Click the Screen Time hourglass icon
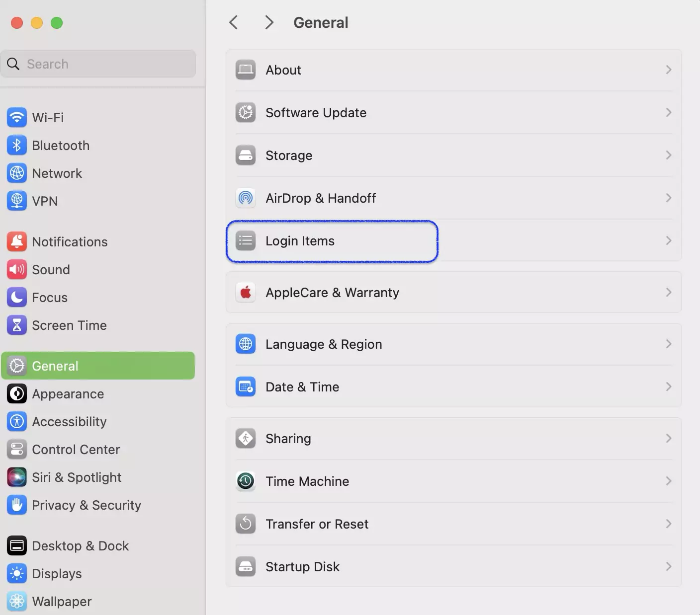This screenshot has height=615, width=700. pos(17,325)
